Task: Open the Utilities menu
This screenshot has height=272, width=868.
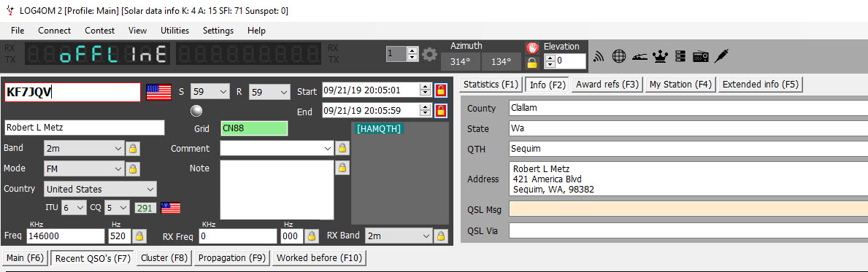Action: click(175, 31)
